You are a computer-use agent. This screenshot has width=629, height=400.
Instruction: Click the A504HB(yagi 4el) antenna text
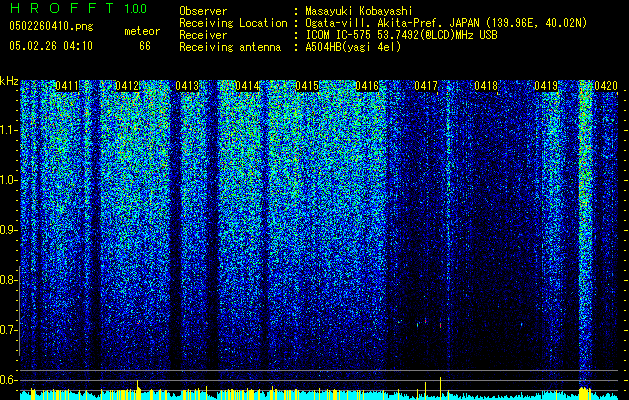click(x=353, y=47)
